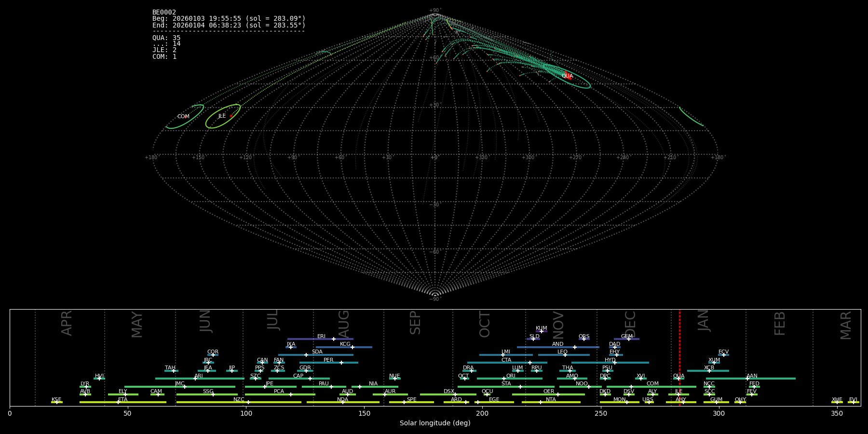
Task: Click the QUA radiant label on the sky map
Action: 567,76
